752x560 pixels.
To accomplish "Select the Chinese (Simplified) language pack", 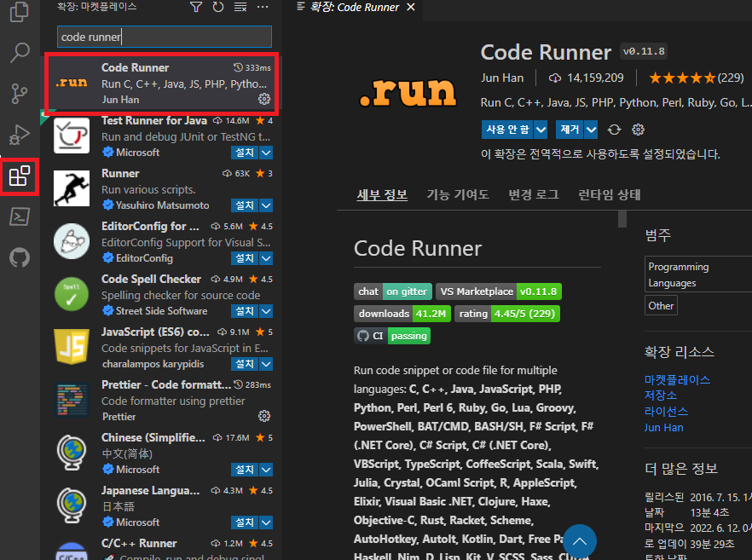I will coord(162,453).
